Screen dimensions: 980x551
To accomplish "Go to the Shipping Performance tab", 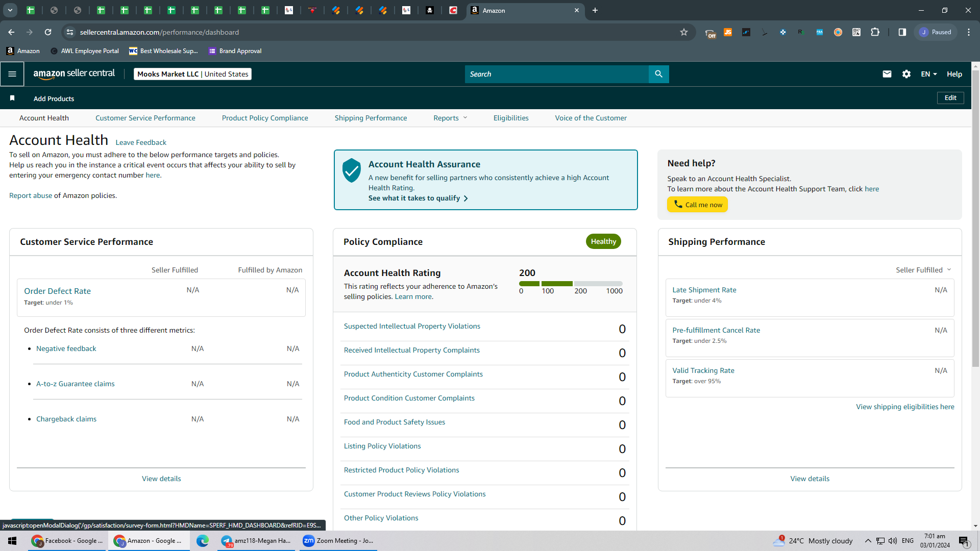I will tap(371, 118).
